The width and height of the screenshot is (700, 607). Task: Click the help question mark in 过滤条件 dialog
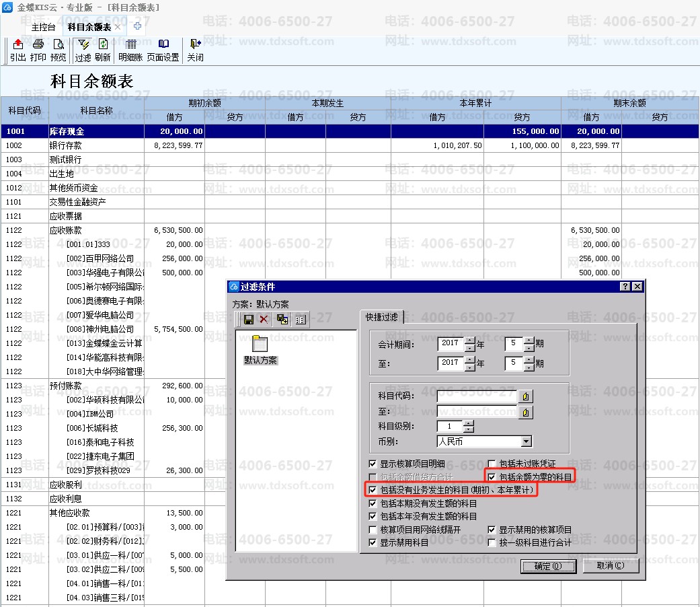[625, 286]
